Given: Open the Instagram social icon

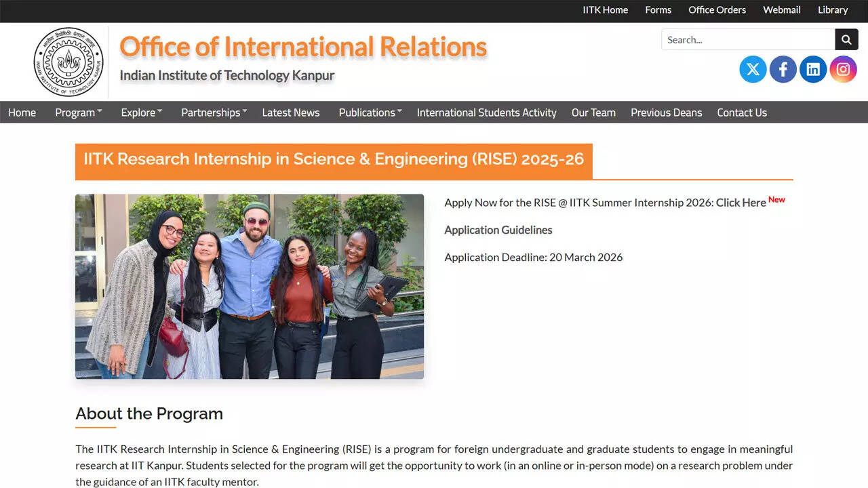Looking at the screenshot, I should coord(843,69).
